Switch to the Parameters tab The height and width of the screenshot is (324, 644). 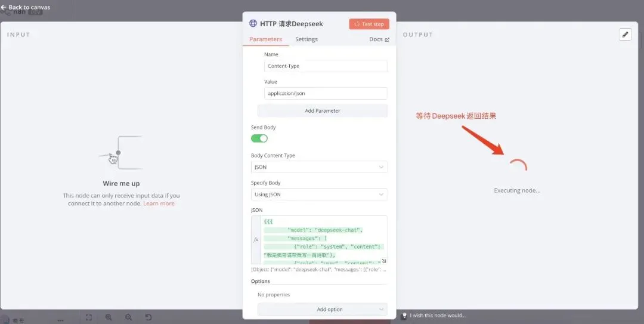(265, 39)
